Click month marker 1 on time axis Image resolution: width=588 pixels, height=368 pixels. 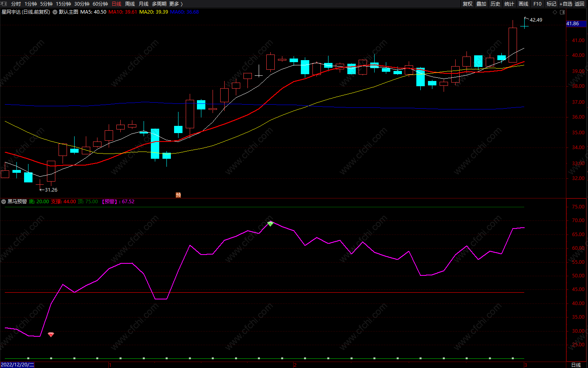(x=110, y=365)
